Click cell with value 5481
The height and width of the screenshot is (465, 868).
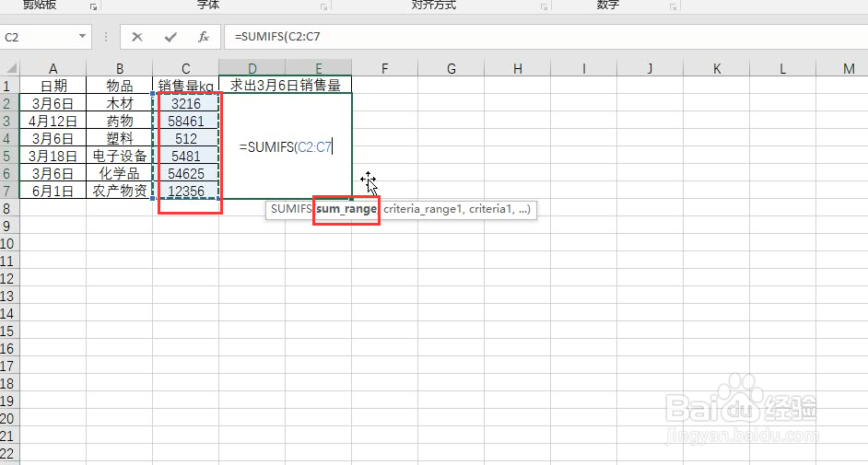[186, 156]
